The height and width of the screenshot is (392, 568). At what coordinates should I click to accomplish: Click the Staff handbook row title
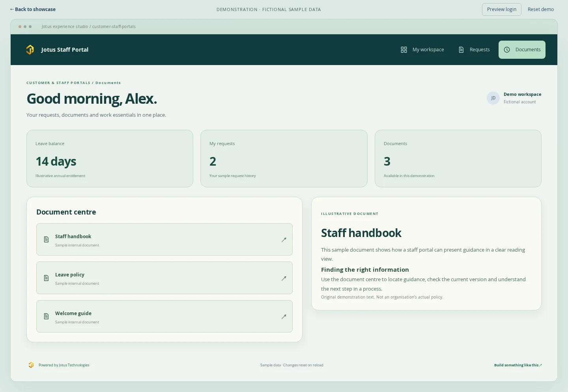(x=73, y=237)
